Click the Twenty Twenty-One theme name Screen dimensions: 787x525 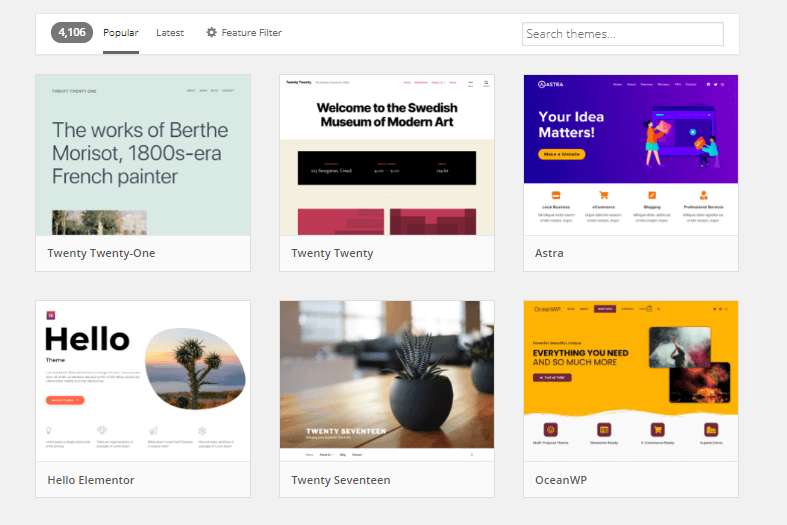click(x=101, y=253)
